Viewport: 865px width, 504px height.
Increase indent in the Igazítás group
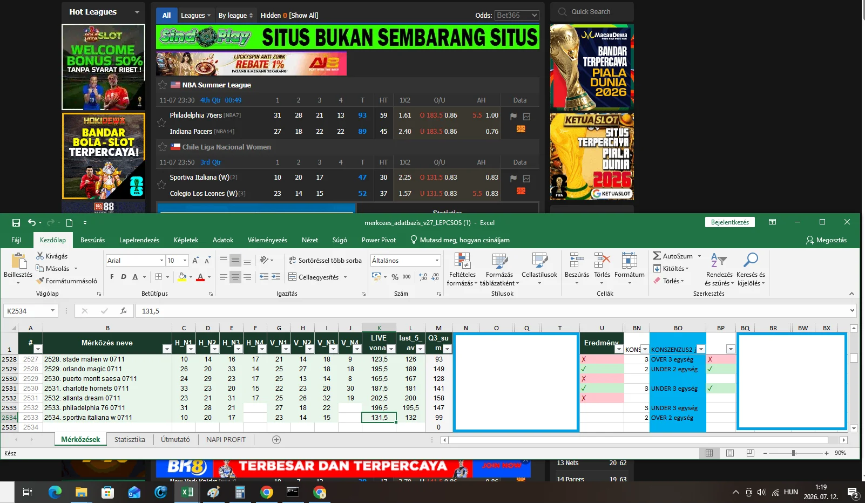point(276,277)
